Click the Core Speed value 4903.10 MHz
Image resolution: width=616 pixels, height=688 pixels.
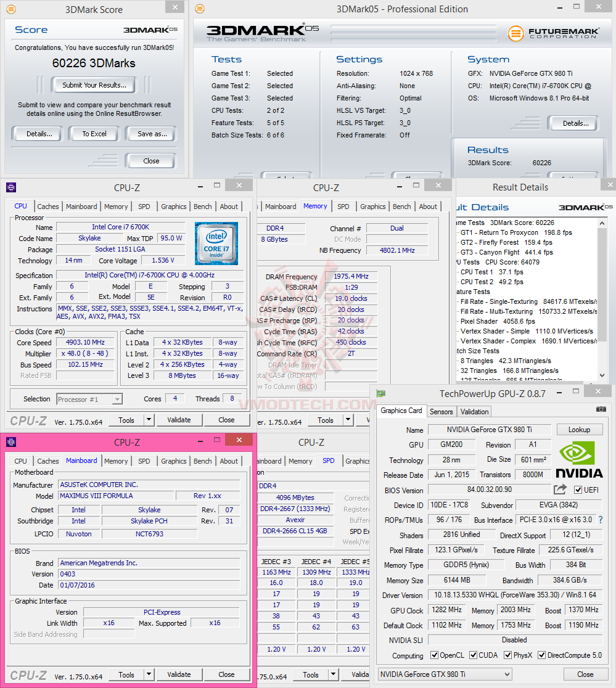85,342
